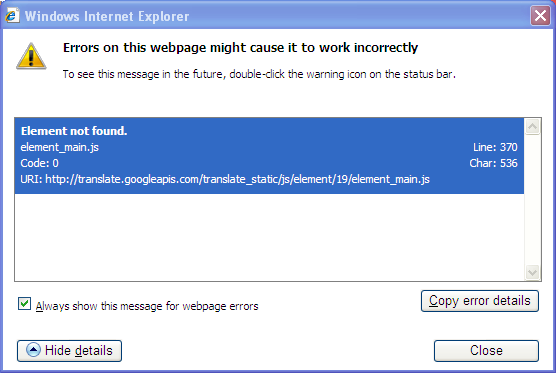Click the 'Char: 536' text
This screenshot has height=373, width=556.
pyautogui.click(x=493, y=163)
